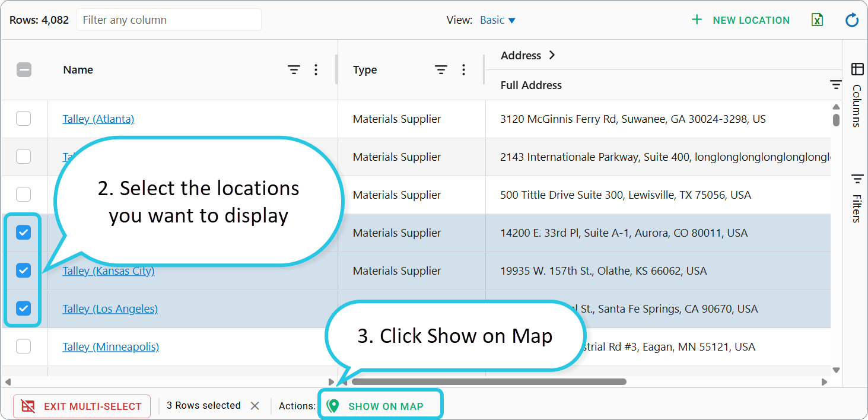
Task: Check the Talley (Minneapolis) row checkbox
Action: [x=24, y=346]
